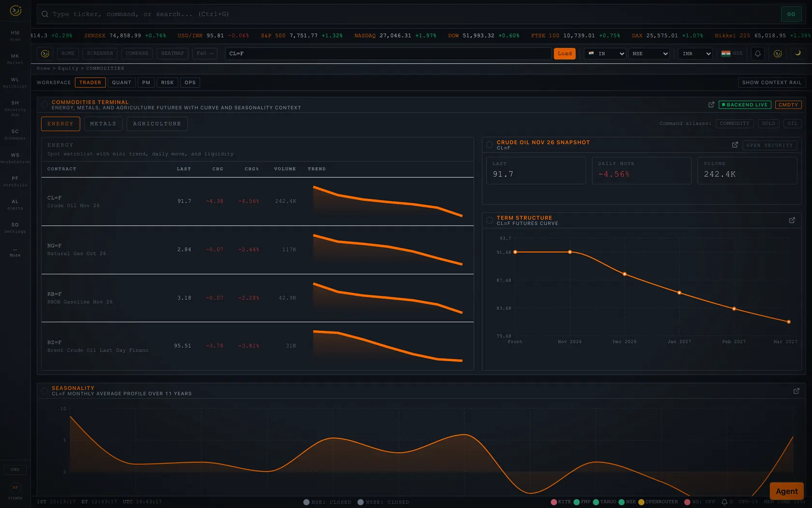The width and height of the screenshot is (812, 508).
Task: Select the TRADER workspace
Action: tap(90, 83)
